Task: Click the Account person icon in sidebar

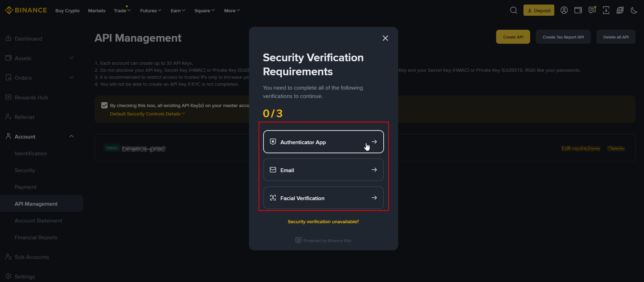Action: (8, 136)
